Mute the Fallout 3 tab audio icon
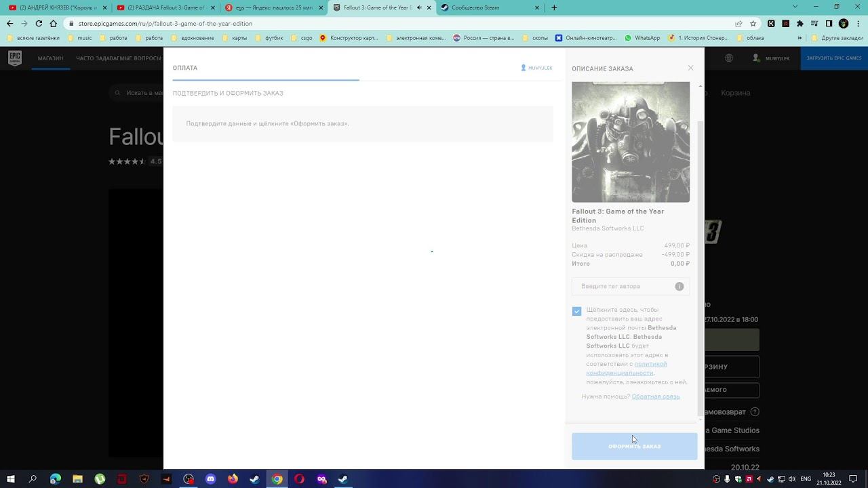 (418, 7)
